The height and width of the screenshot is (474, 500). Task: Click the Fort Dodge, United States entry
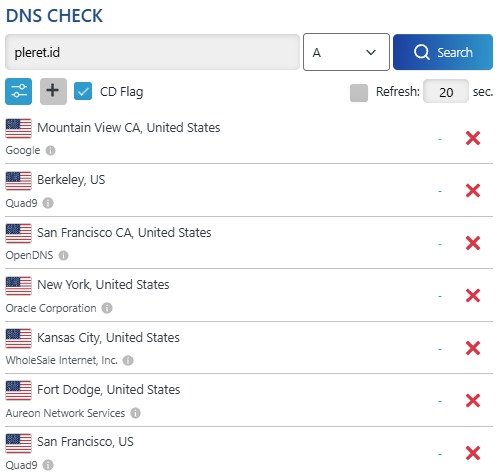click(109, 390)
